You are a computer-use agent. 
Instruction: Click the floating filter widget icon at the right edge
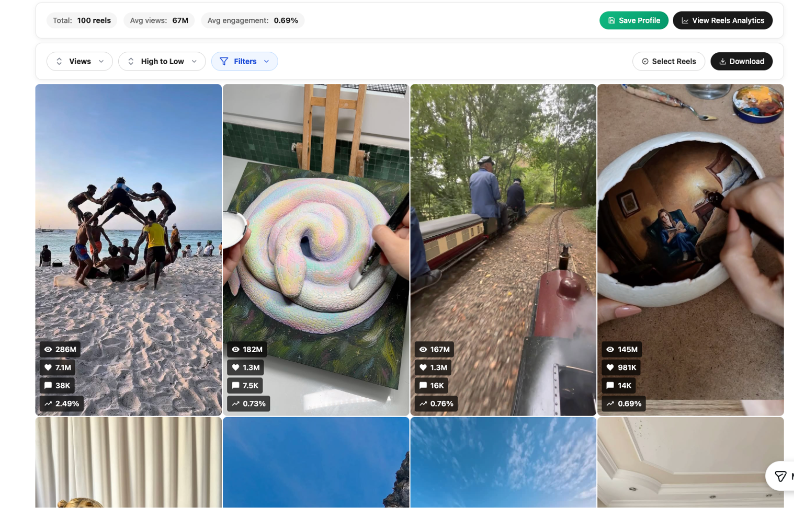[781, 476]
